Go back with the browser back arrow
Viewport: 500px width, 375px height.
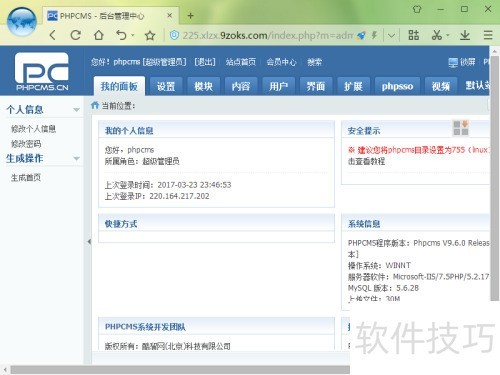(53, 35)
